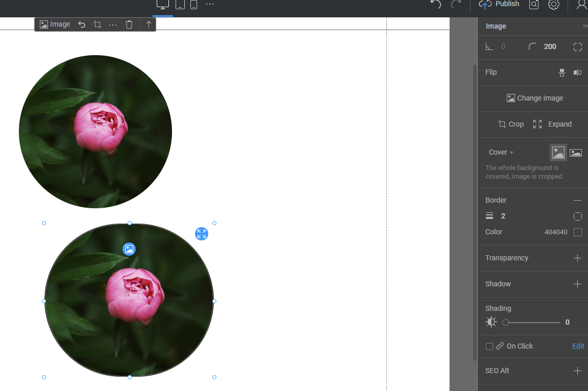Switch to tablet view mode

click(x=180, y=5)
